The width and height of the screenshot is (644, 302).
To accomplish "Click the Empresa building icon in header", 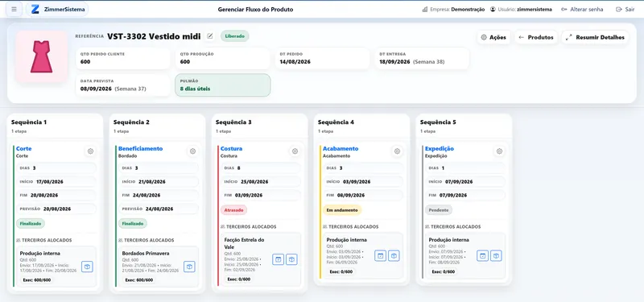I will [425, 10].
